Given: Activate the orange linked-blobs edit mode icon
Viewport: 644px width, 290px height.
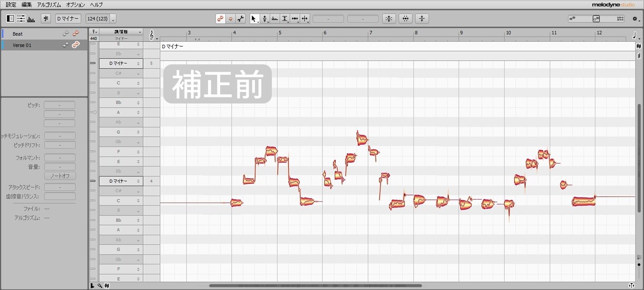Looking at the screenshot, I should pos(221,18).
